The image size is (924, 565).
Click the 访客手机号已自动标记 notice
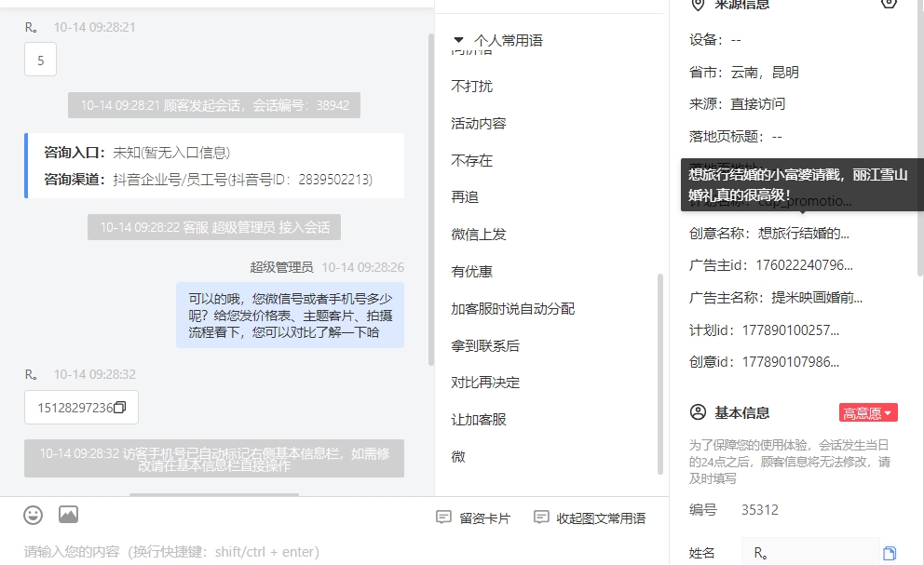[x=214, y=458]
